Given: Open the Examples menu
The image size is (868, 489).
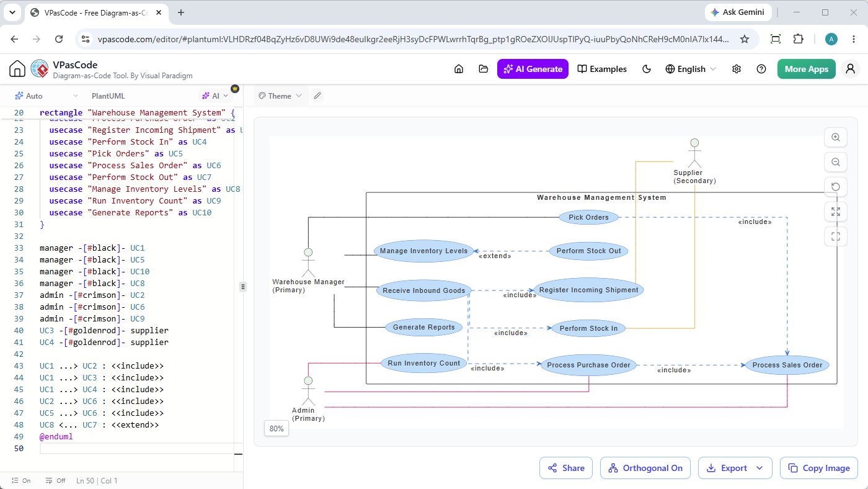Looking at the screenshot, I should [x=602, y=69].
